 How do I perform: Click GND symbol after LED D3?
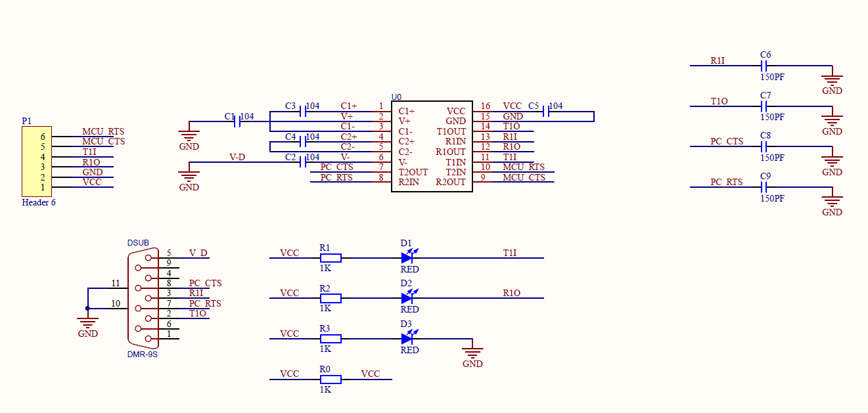(x=472, y=355)
